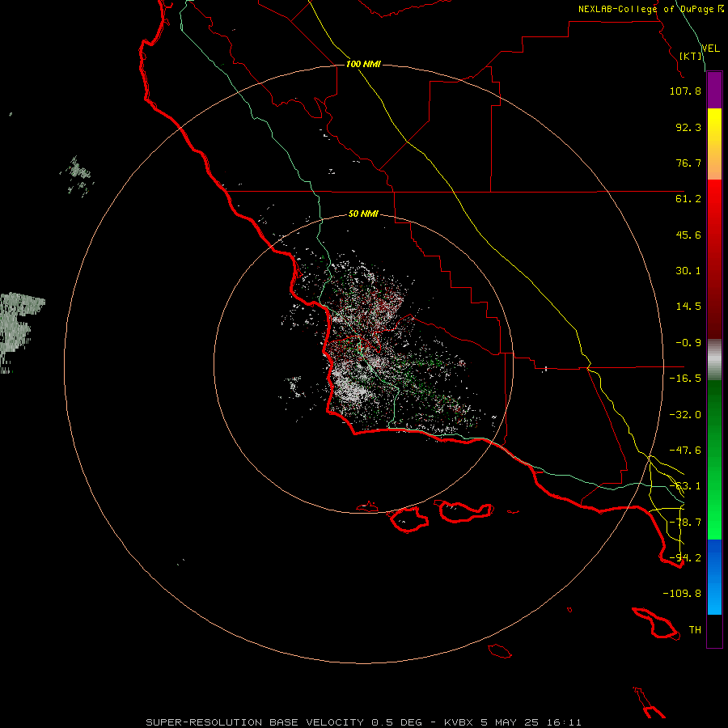The height and width of the screenshot is (728, 728).
Task: Click the -47.6 velocity scale value
Action: (685, 451)
